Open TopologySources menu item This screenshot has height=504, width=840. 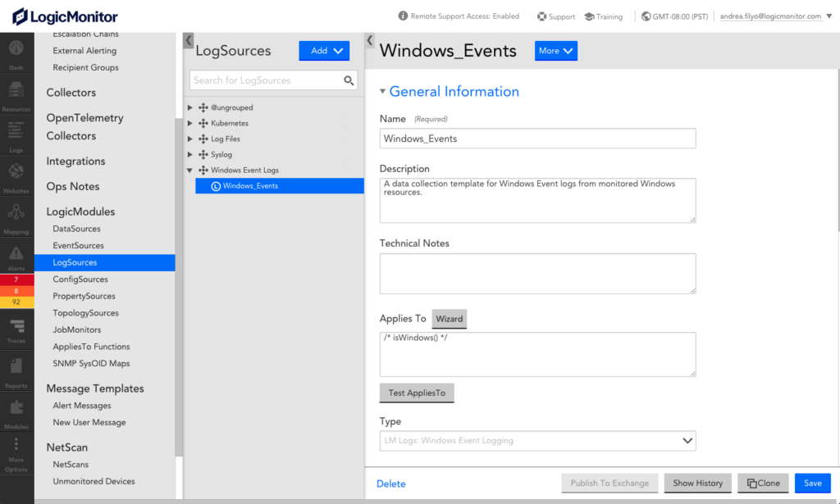click(x=85, y=313)
